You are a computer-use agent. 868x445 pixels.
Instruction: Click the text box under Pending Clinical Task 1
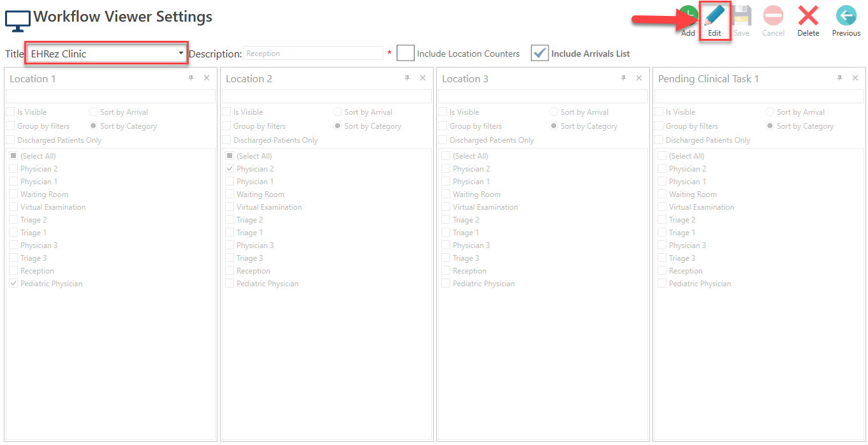coord(759,96)
